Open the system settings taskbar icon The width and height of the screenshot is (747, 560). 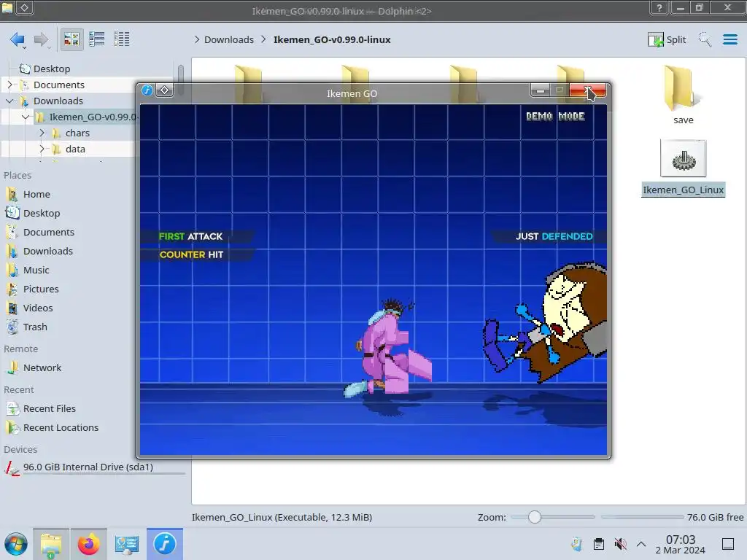(x=127, y=544)
